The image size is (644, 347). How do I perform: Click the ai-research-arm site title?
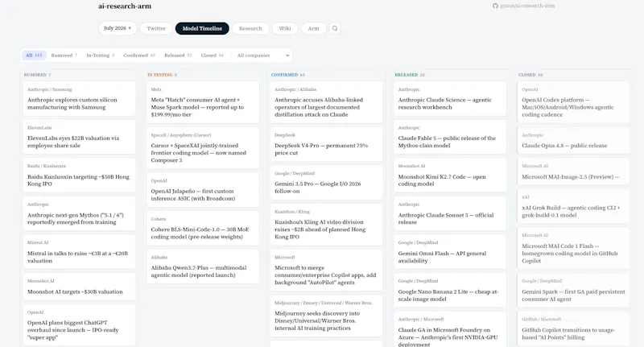coord(125,6)
